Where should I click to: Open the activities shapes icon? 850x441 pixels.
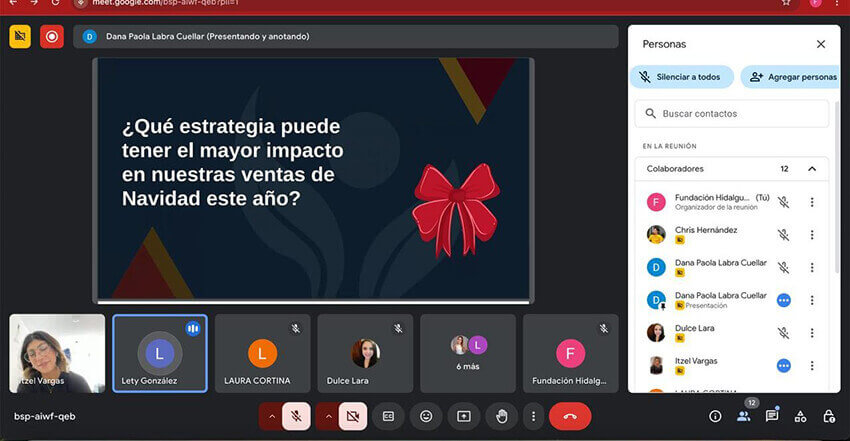pyautogui.click(x=800, y=416)
